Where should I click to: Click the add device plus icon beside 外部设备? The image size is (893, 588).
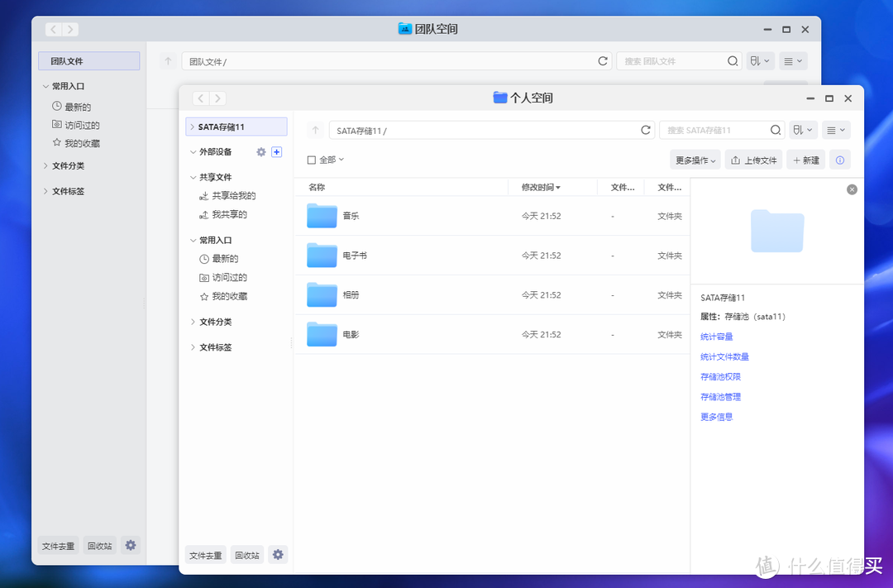(277, 152)
